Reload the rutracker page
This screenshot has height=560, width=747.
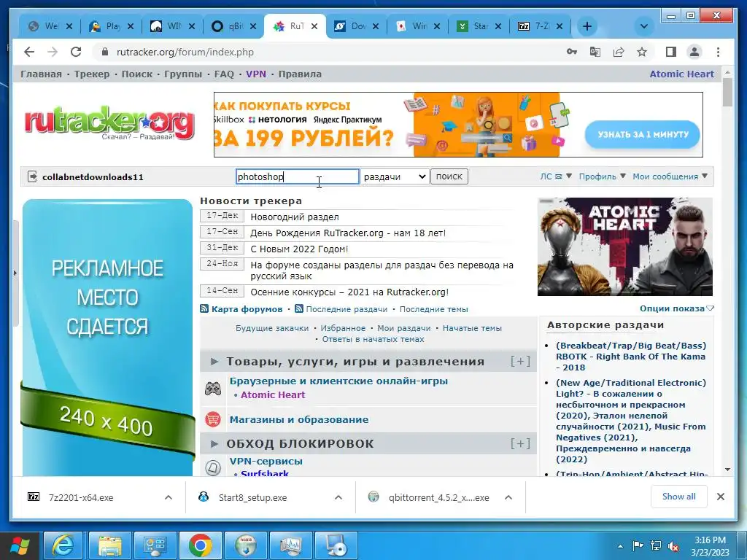pyautogui.click(x=76, y=52)
